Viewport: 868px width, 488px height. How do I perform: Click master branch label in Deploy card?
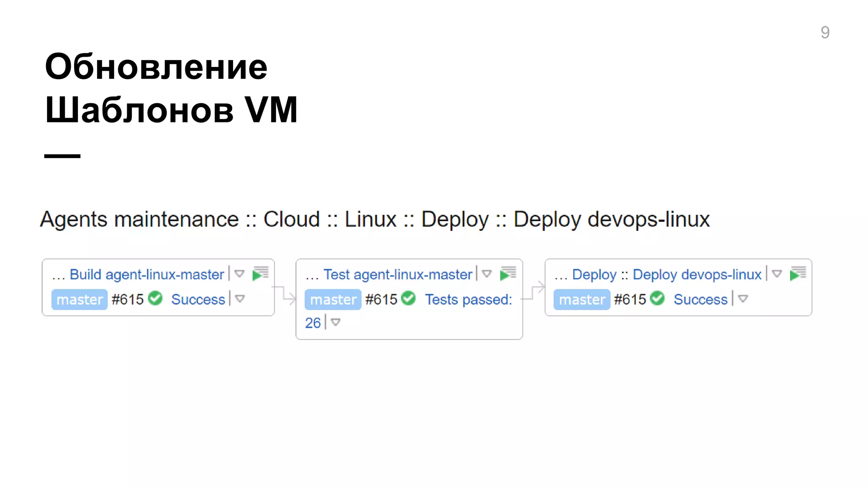582,299
